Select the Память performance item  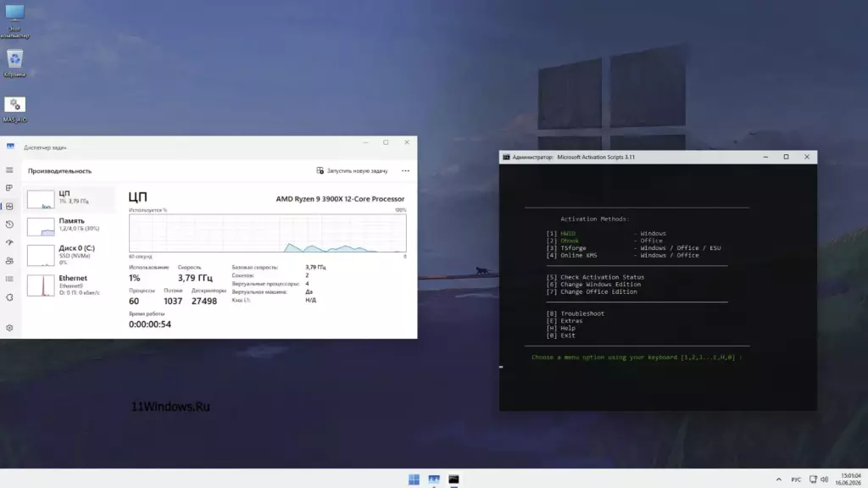(71, 225)
